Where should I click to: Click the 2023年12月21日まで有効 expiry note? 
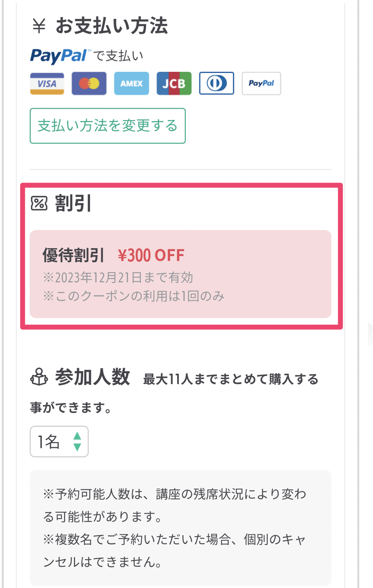pyautogui.click(x=118, y=278)
